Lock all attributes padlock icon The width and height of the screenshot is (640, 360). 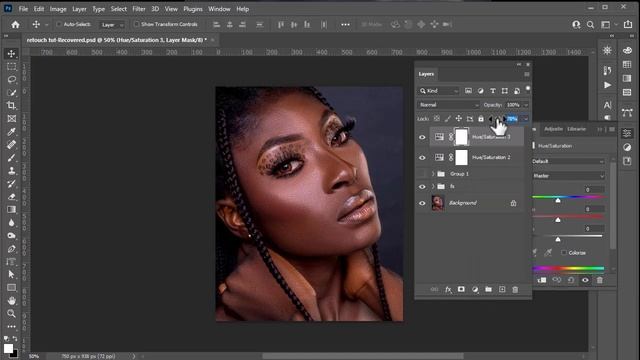(481, 119)
